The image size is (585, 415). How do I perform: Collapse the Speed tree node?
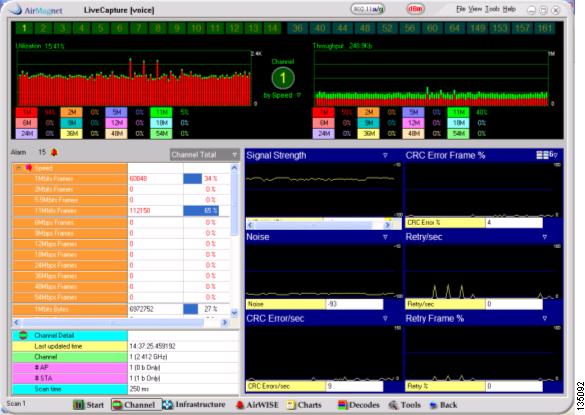(x=18, y=168)
